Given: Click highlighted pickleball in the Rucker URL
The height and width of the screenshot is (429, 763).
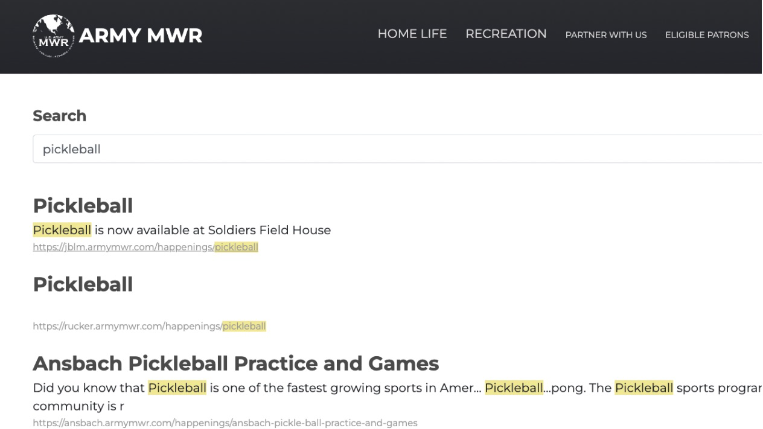Looking at the screenshot, I should click(244, 326).
